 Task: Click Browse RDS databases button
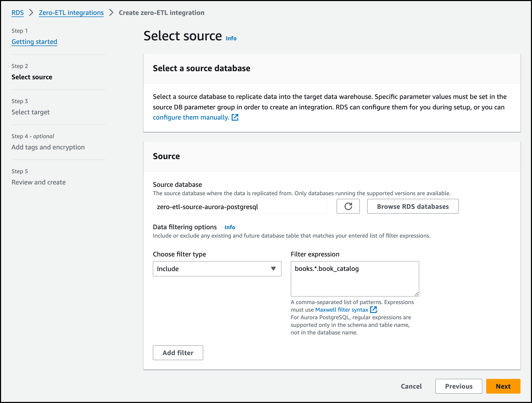413,206
